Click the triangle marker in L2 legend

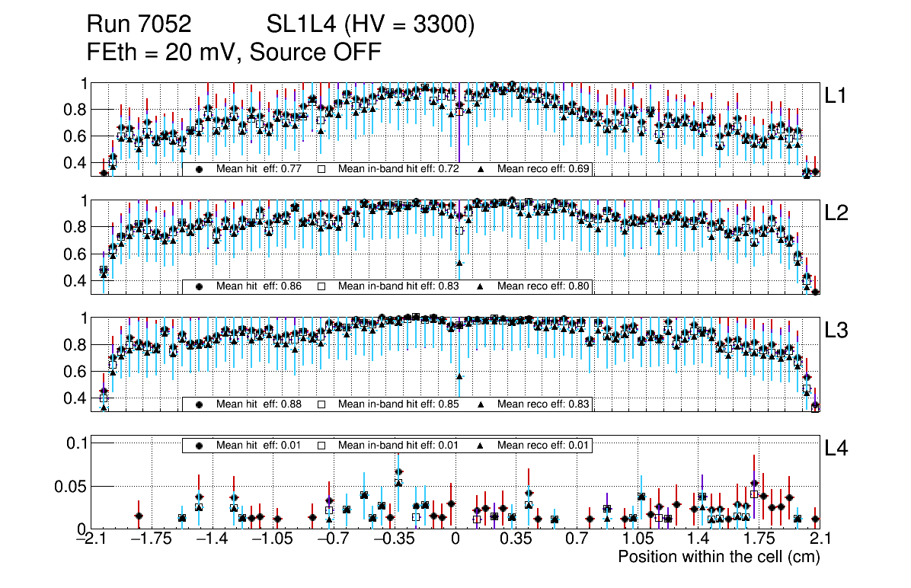482,286
